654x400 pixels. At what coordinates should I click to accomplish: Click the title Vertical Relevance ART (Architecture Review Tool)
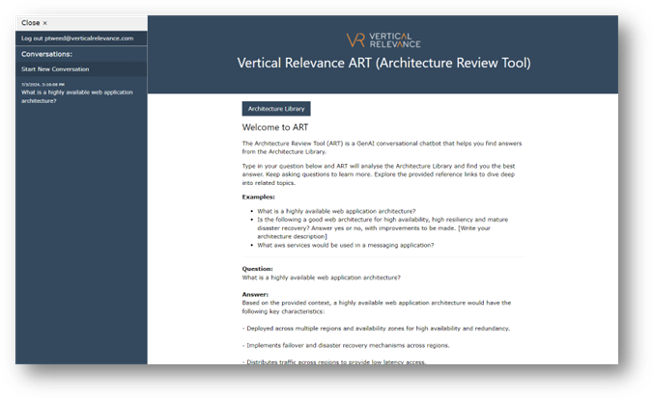tap(384, 63)
